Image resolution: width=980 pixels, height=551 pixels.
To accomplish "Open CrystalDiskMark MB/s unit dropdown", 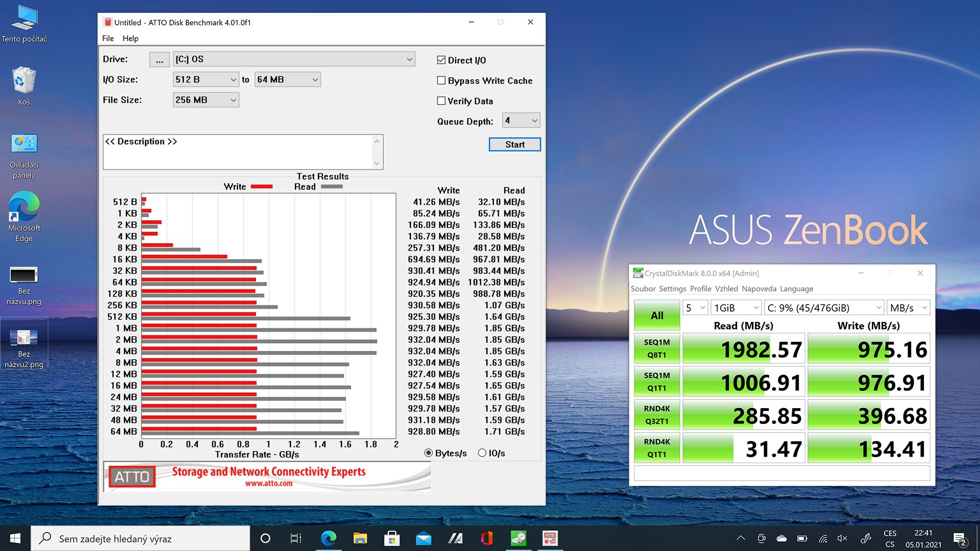I will click(909, 308).
